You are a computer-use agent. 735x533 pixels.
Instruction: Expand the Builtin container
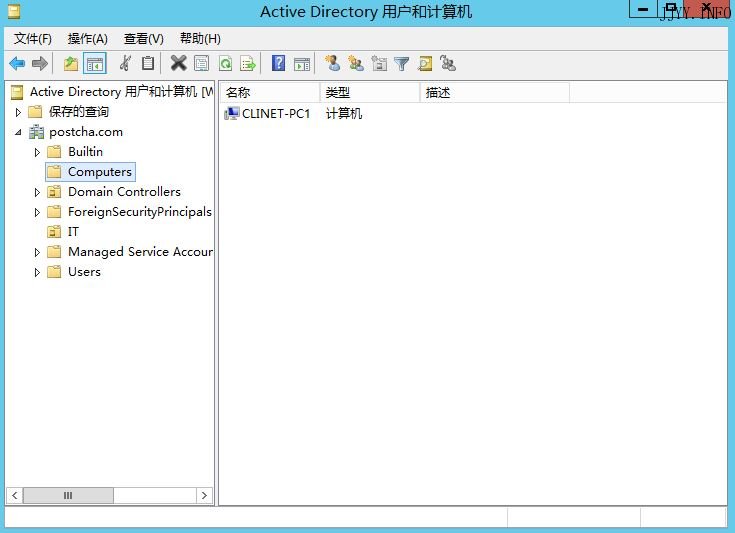coord(37,152)
